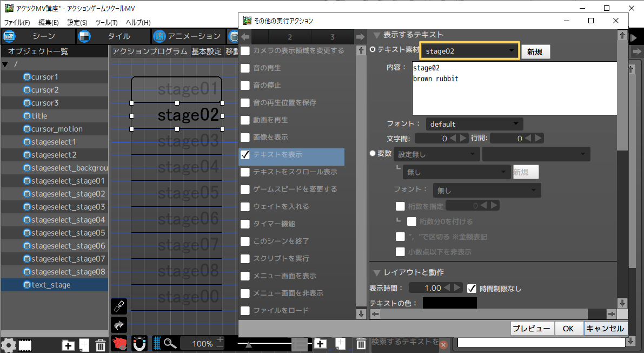Image resolution: width=644 pixels, height=353 pixels.
Task: Click the curved arrow icon on canvas
Action: [119, 325]
